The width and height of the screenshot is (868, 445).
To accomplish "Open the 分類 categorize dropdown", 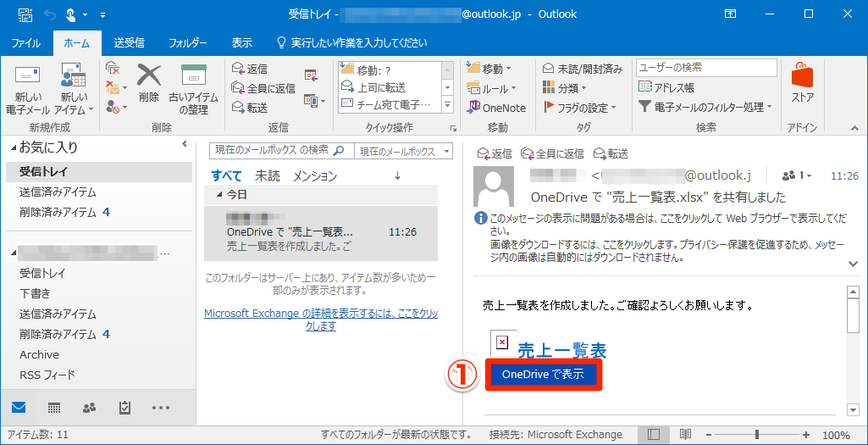I will [564, 88].
